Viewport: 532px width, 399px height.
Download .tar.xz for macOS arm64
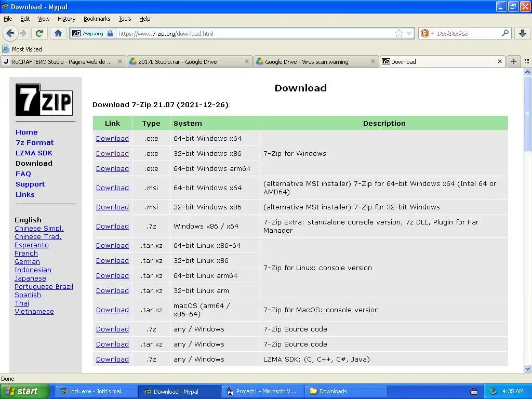[112, 310]
